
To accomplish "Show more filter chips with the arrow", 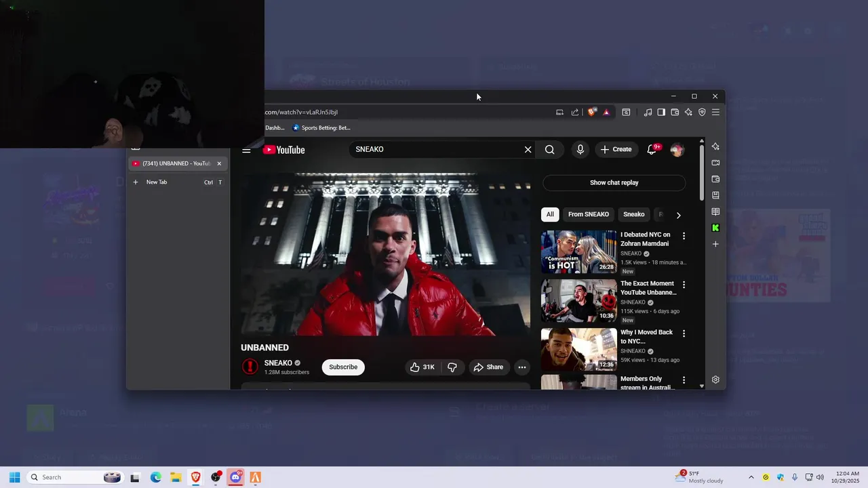I will 678,215.
